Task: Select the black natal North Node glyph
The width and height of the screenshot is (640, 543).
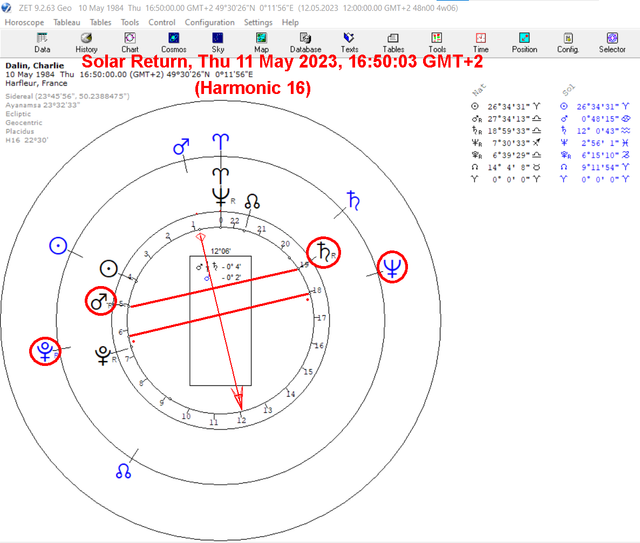Action: [x=252, y=201]
